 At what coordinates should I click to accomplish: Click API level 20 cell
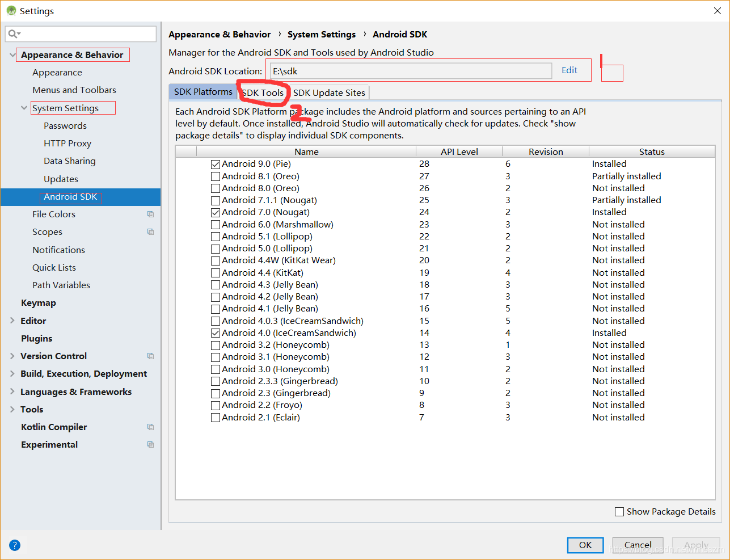[424, 260]
